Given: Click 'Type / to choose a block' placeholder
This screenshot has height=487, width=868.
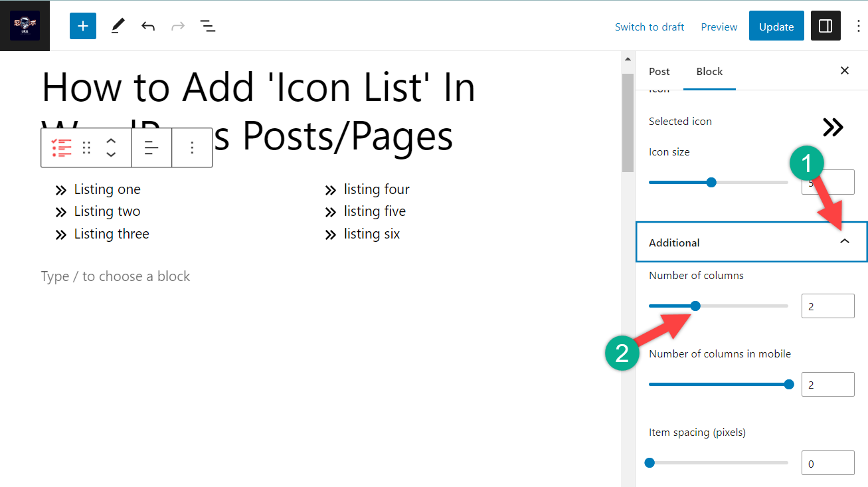Looking at the screenshot, I should (116, 276).
